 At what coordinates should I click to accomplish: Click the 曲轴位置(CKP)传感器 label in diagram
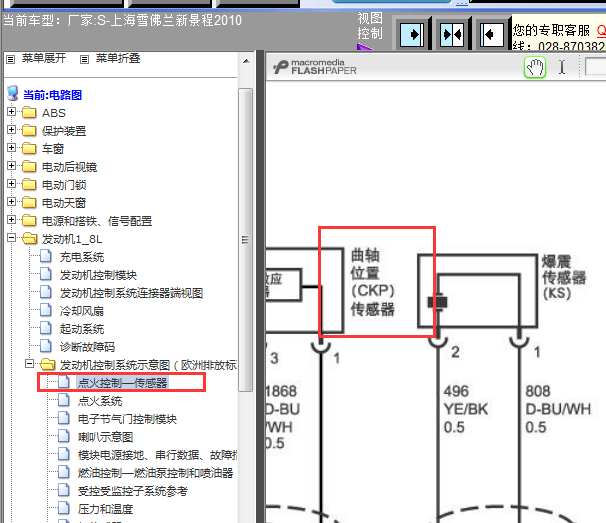point(373,282)
